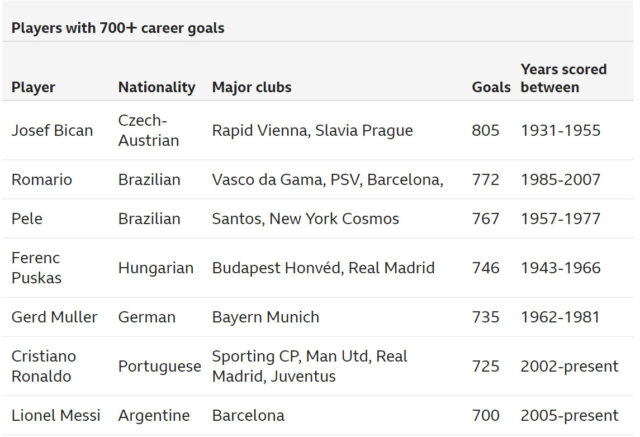This screenshot has height=437, width=640.
Task: Select the Josef Bican player name
Action: (x=52, y=131)
